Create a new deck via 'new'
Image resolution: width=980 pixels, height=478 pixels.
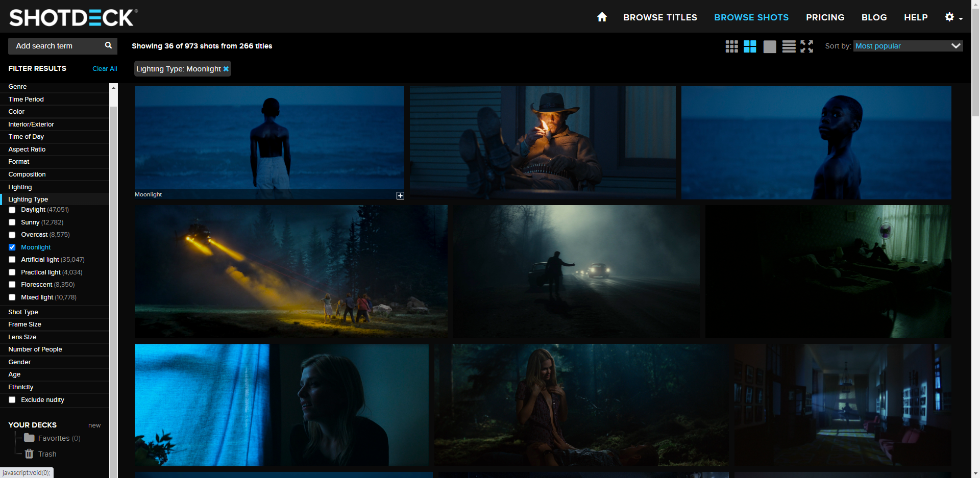click(94, 425)
